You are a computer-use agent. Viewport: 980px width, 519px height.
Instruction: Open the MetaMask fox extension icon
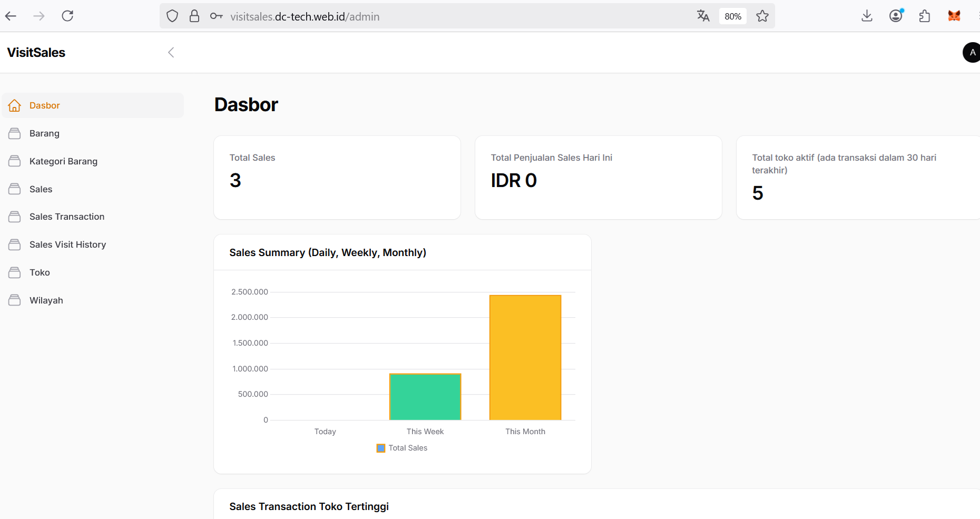(955, 16)
